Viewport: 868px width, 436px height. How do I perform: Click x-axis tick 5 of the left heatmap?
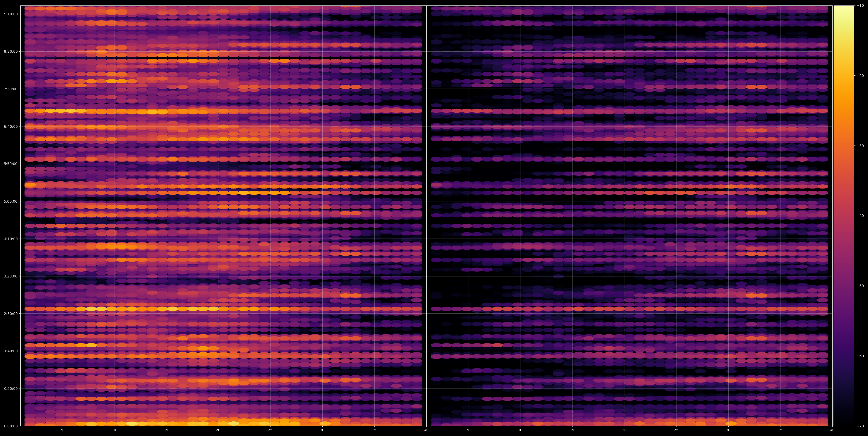62,430
